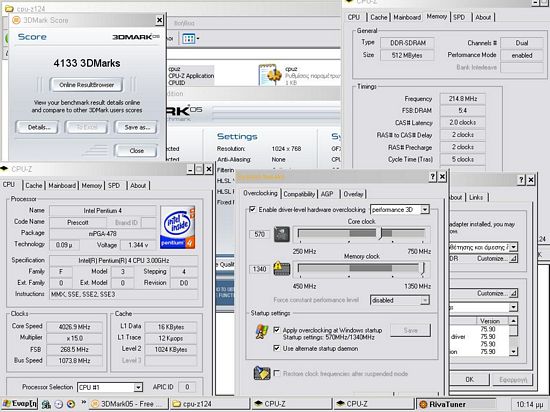Click the version list scroll up arrow
This screenshot has width=550, height=412.
coord(513,320)
